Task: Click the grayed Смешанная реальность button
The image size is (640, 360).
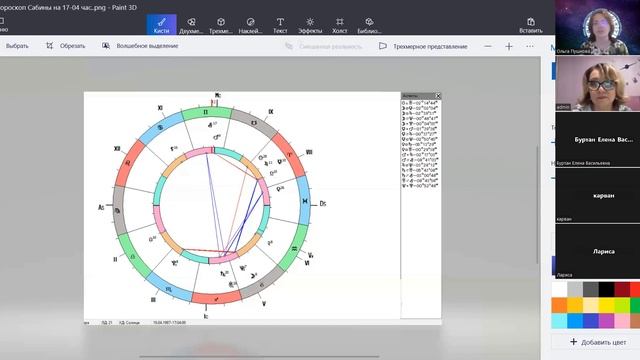Action: 324,47
